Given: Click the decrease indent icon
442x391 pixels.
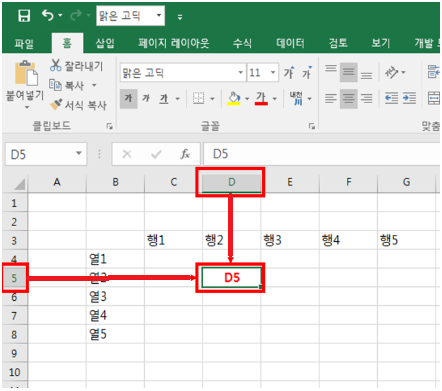Looking at the screenshot, I should point(391,99).
